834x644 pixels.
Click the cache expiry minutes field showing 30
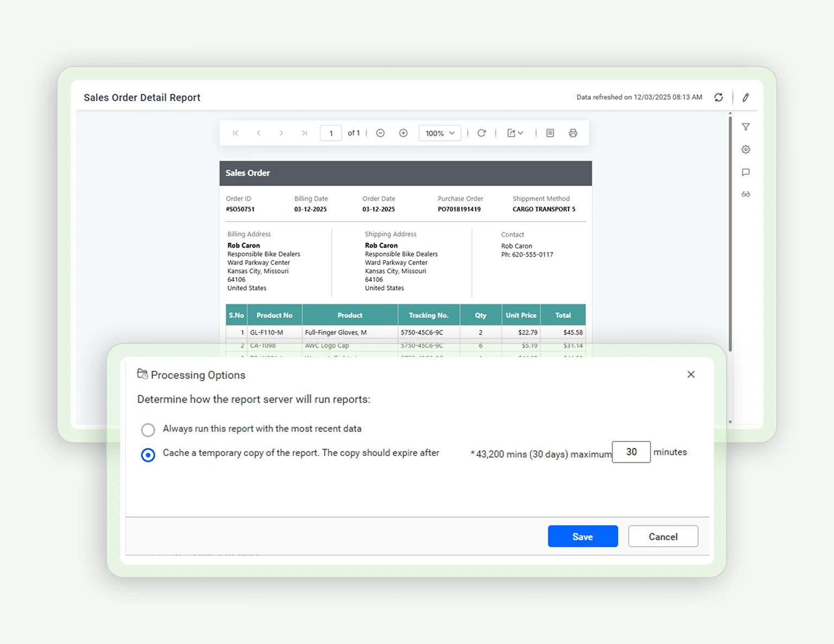631,452
